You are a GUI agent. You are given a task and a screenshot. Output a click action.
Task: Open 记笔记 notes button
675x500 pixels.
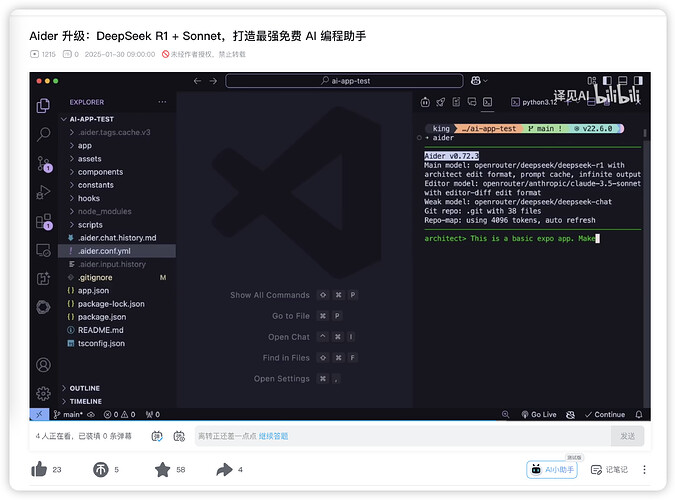tap(609, 469)
